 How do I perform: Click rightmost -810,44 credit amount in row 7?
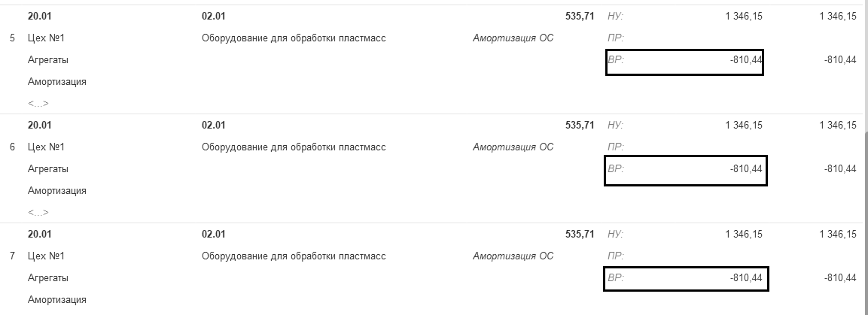pyautogui.click(x=840, y=278)
